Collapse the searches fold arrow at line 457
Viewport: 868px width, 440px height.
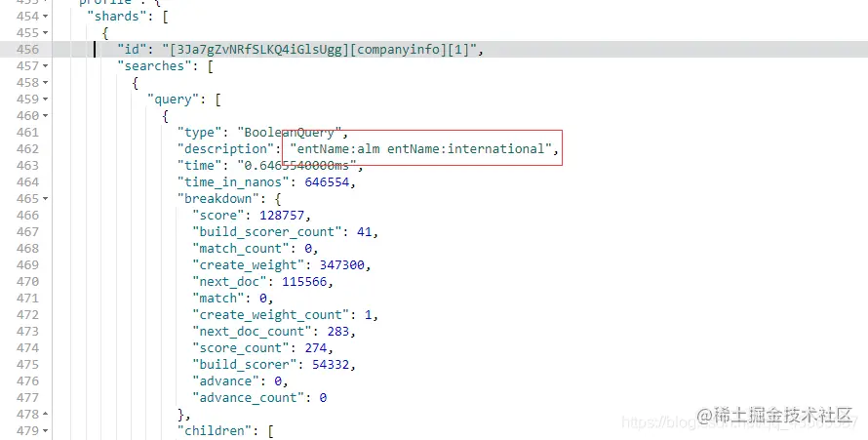click(x=46, y=66)
